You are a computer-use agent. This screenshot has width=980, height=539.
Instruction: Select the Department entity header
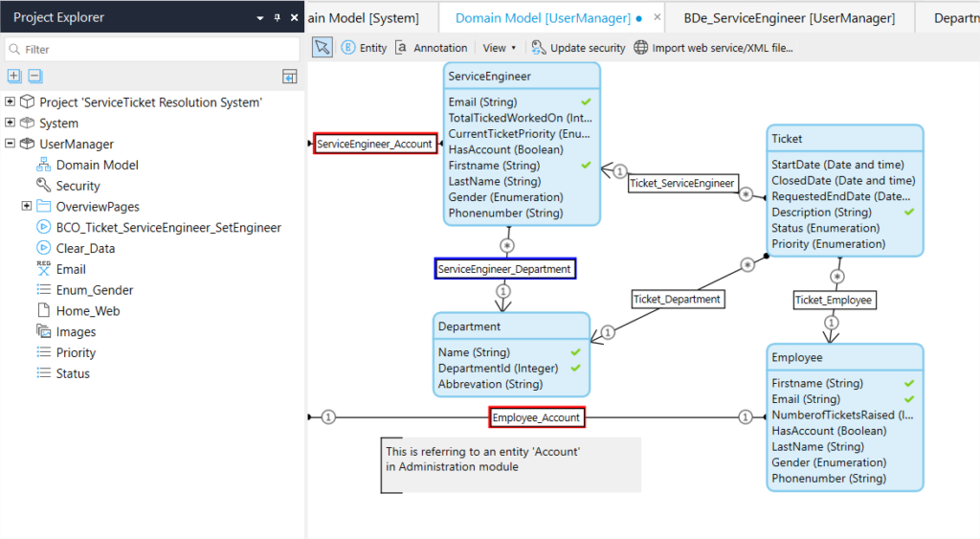511,326
